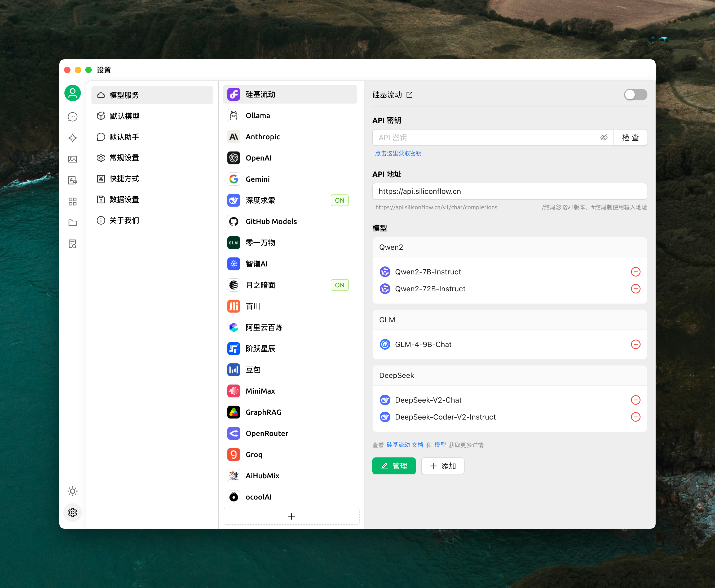Click the DeepSeek group header

(510, 376)
